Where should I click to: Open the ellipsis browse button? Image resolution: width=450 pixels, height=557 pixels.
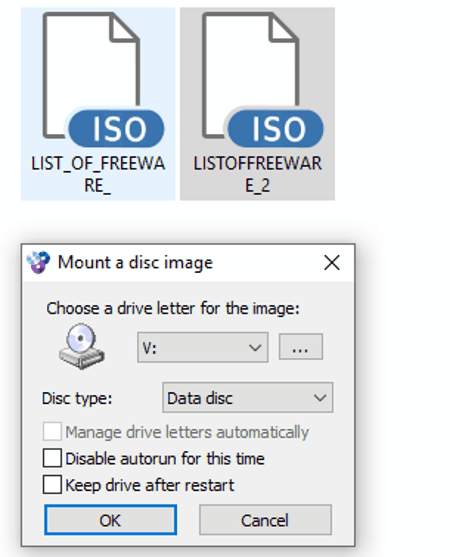[x=301, y=347]
